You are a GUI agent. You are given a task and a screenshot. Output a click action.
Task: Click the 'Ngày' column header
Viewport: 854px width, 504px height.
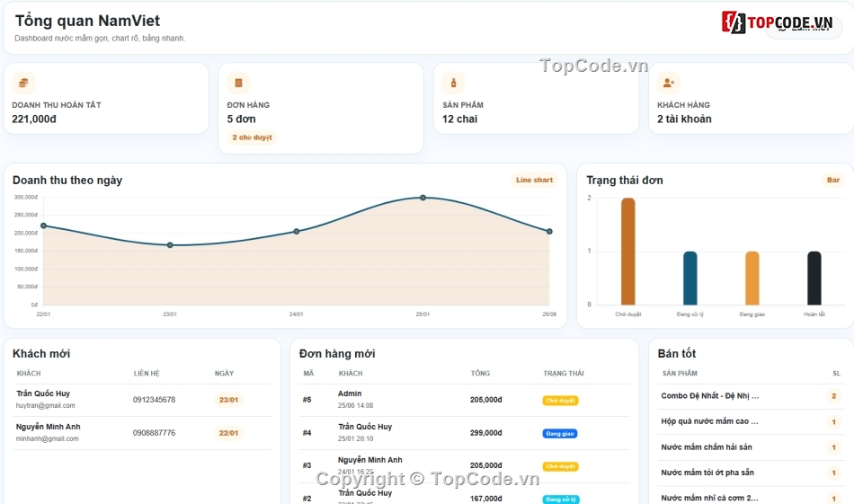coord(224,374)
